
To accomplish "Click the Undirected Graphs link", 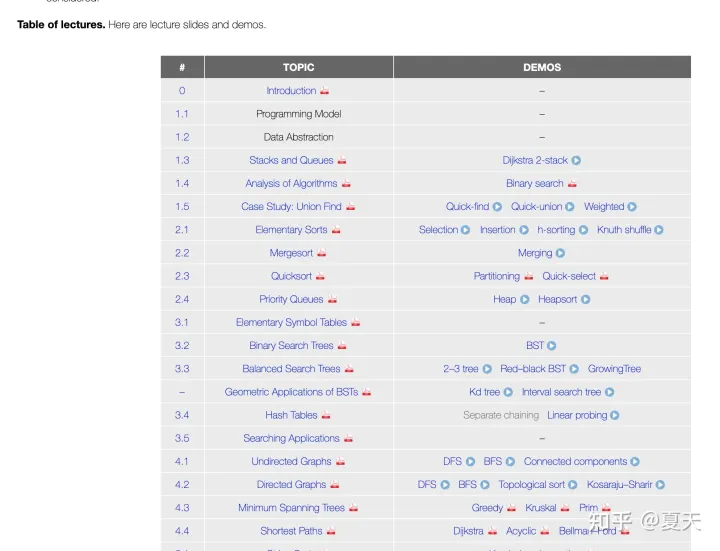I will click(x=291, y=461).
